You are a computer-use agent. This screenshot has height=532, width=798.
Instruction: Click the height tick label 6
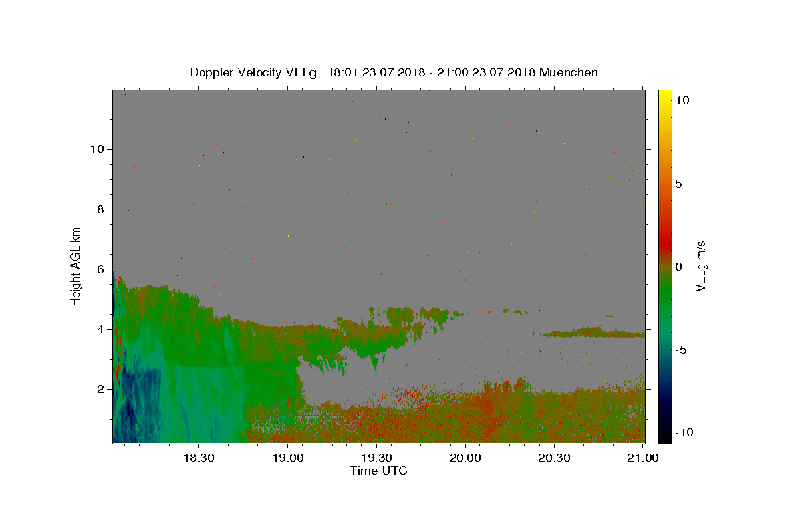[x=101, y=269]
